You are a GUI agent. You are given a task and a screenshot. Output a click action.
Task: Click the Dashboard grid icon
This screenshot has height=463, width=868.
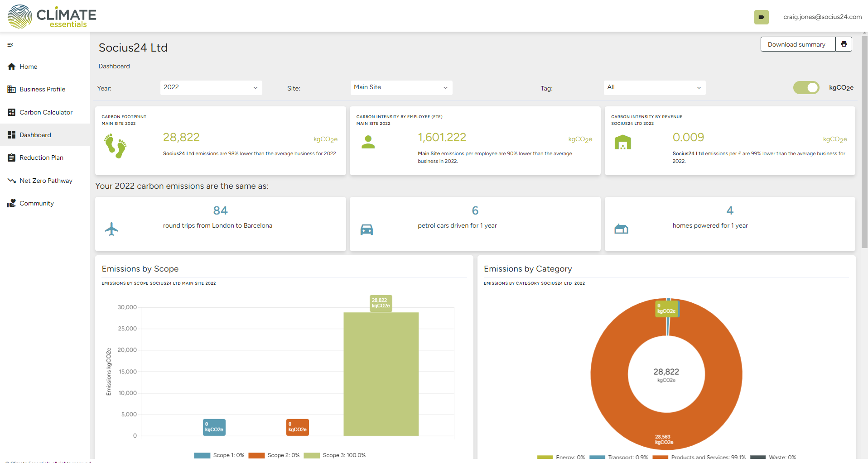12,135
